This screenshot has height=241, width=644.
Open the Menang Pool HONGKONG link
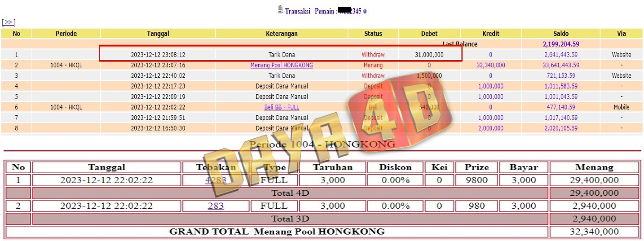[x=282, y=65]
